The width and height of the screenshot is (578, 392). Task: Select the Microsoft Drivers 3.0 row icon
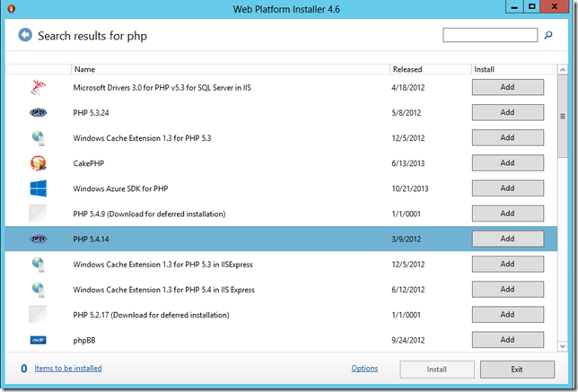(x=38, y=87)
